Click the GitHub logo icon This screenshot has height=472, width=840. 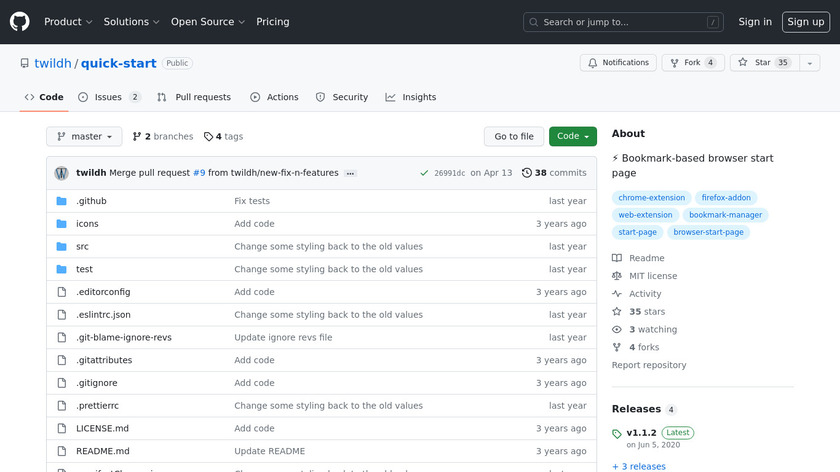pyautogui.click(x=20, y=21)
